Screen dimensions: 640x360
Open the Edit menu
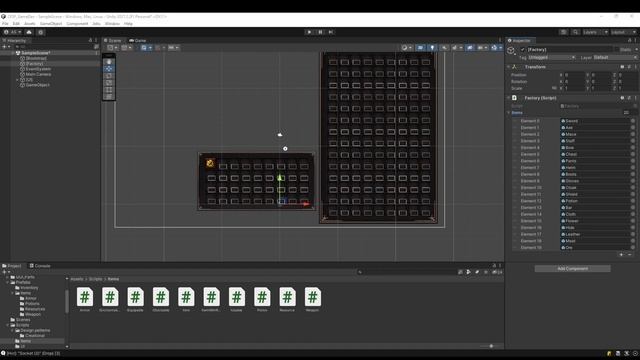16,24
